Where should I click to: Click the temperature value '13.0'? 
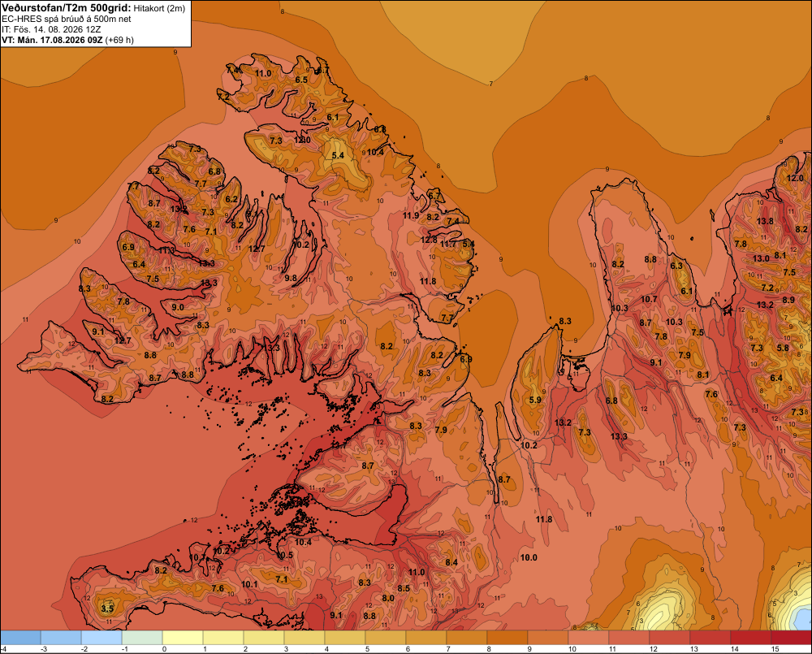click(762, 258)
